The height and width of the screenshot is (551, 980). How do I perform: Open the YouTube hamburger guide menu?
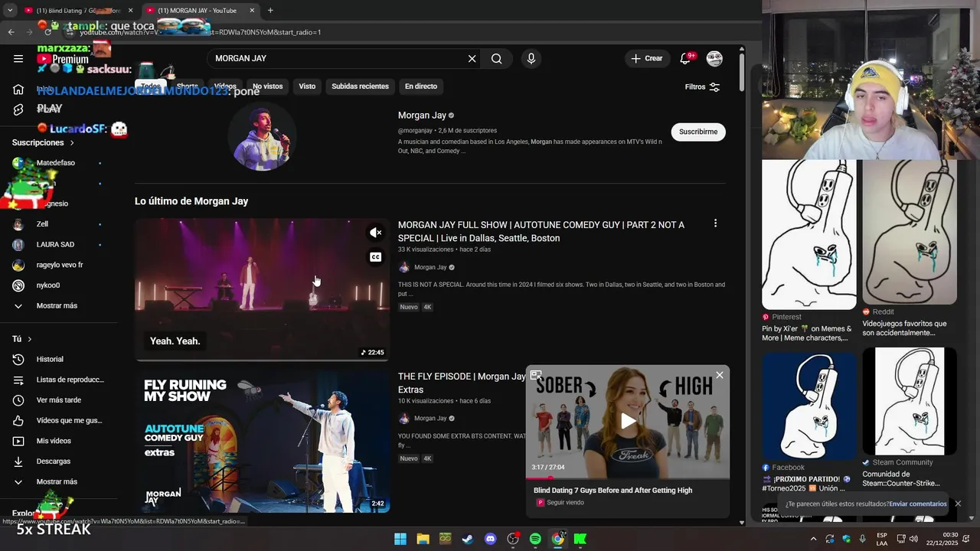click(x=18, y=58)
